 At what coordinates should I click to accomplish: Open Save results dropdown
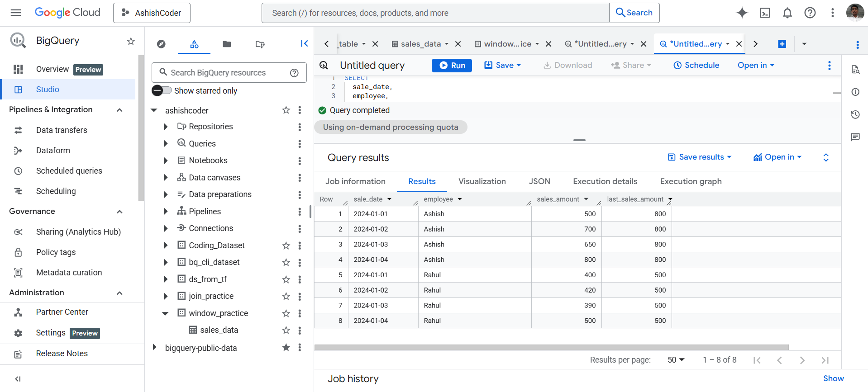coord(700,157)
